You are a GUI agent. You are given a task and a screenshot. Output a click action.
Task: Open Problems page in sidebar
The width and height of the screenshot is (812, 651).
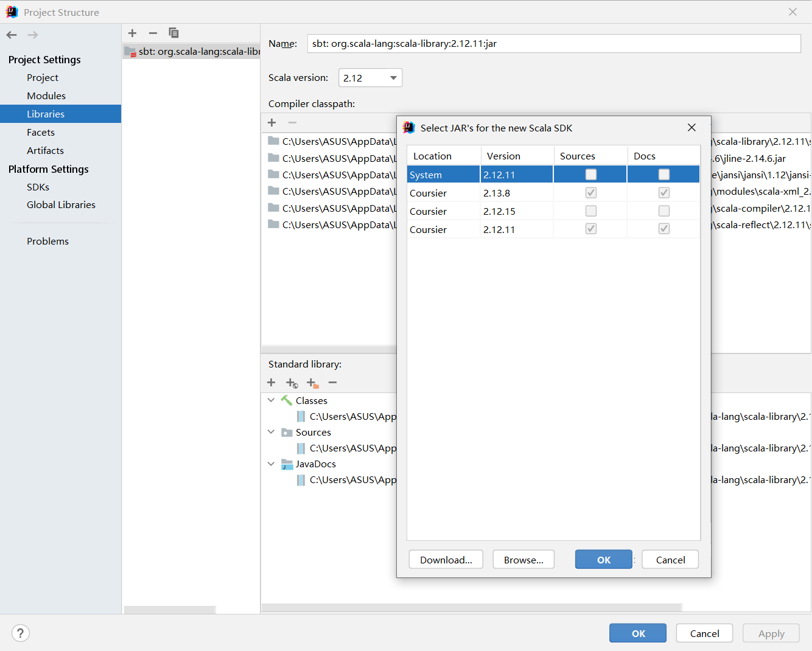point(47,241)
